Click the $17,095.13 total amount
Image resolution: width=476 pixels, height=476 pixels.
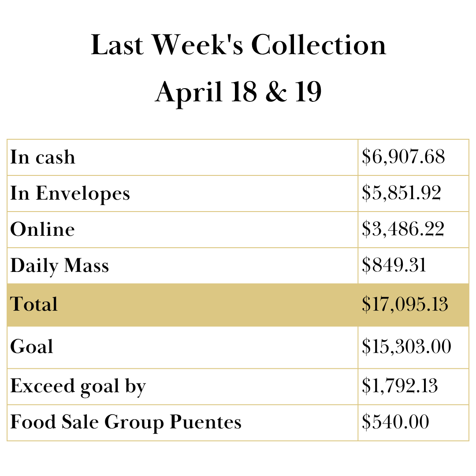405,305
